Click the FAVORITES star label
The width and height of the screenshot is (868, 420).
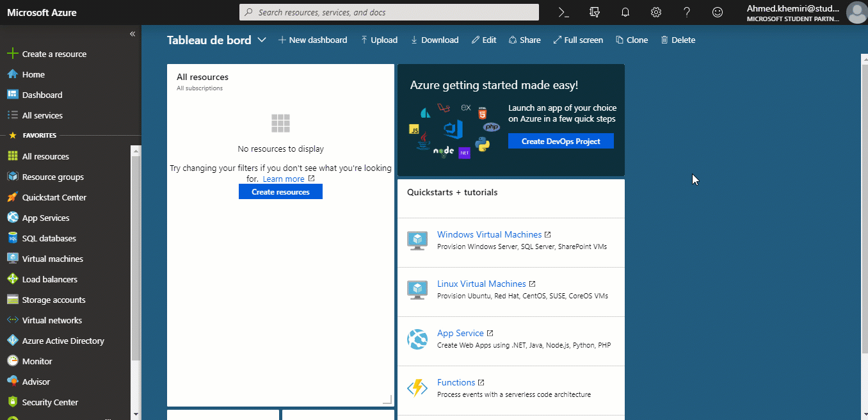tap(33, 136)
